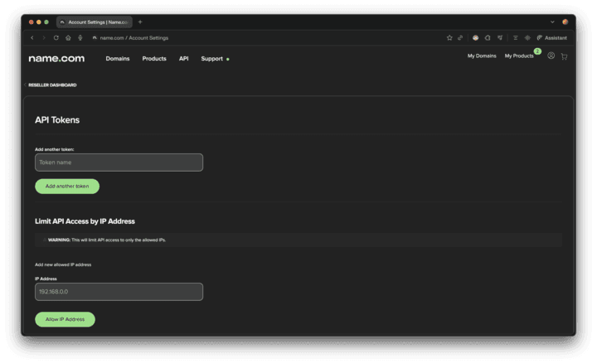This screenshot has width=597, height=364.
Task: Go to My Products
Action: [519, 56]
